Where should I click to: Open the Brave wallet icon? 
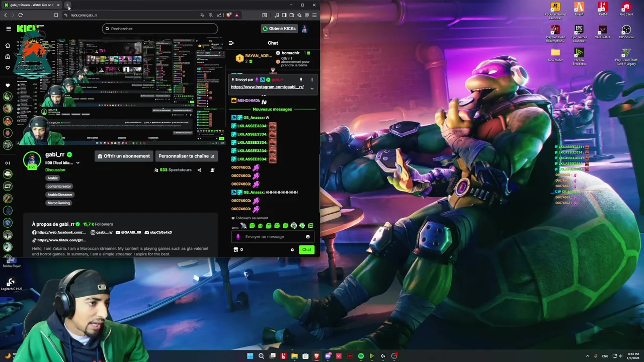click(x=291, y=15)
